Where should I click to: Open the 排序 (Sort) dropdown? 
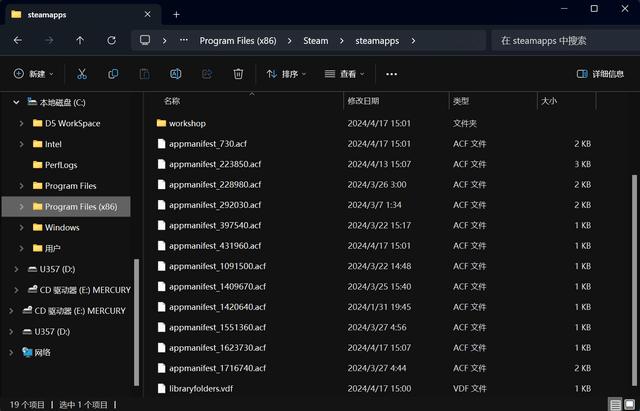tap(287, 74)
